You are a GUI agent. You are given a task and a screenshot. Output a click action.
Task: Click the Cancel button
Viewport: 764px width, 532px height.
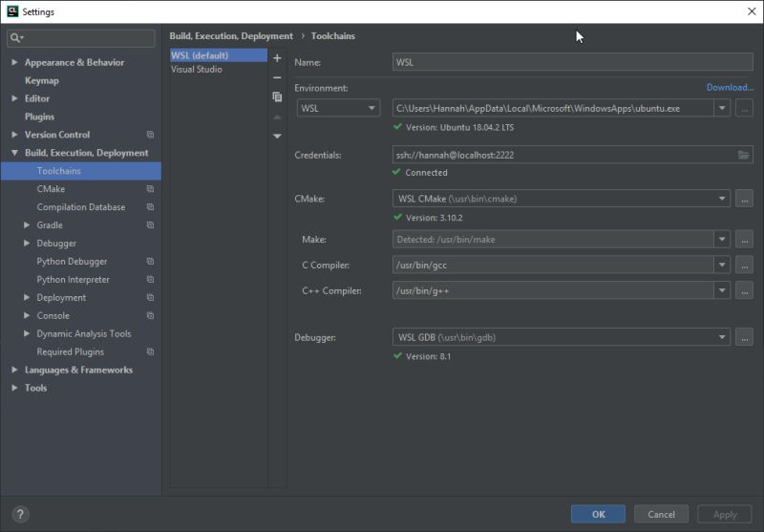point(661,514)
